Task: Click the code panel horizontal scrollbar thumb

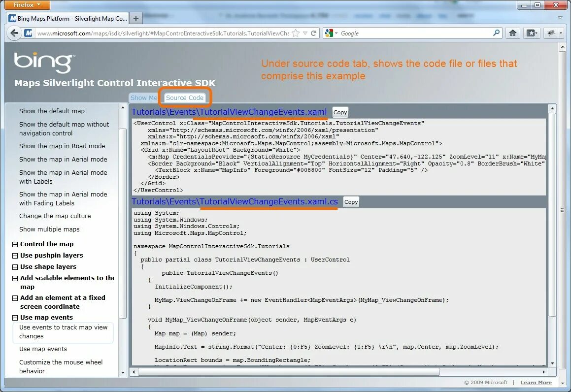Action: tap(288, 372)
